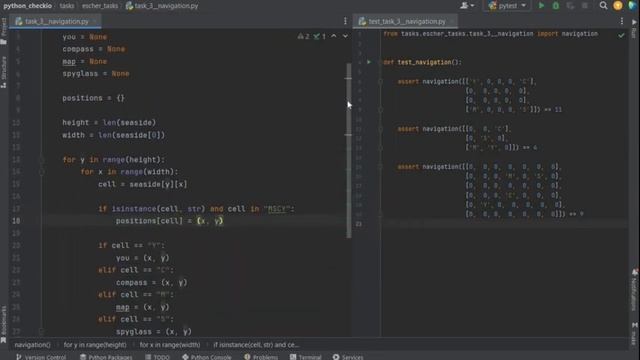
Task: Open the JetBrains Toolbox colorful icon
Action: (x=632, y=6)
